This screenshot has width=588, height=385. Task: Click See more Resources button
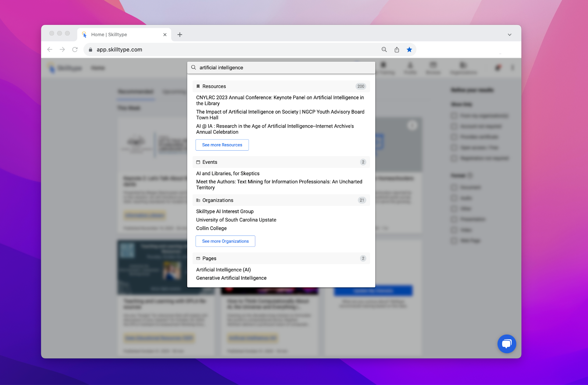pos(222,145)
